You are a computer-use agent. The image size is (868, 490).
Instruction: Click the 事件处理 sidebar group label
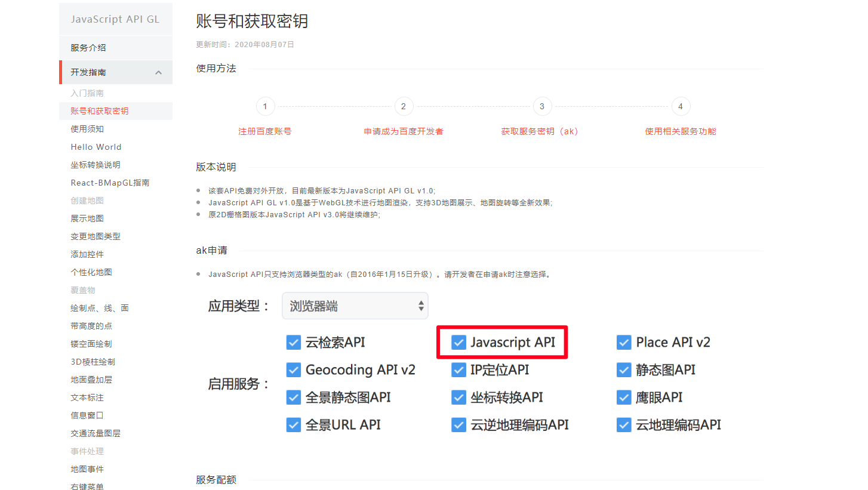(87, 451)
